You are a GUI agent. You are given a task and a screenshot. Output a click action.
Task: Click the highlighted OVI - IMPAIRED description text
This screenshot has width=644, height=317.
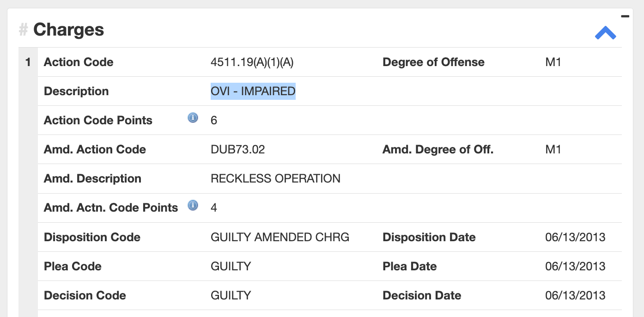click(253, 91)
